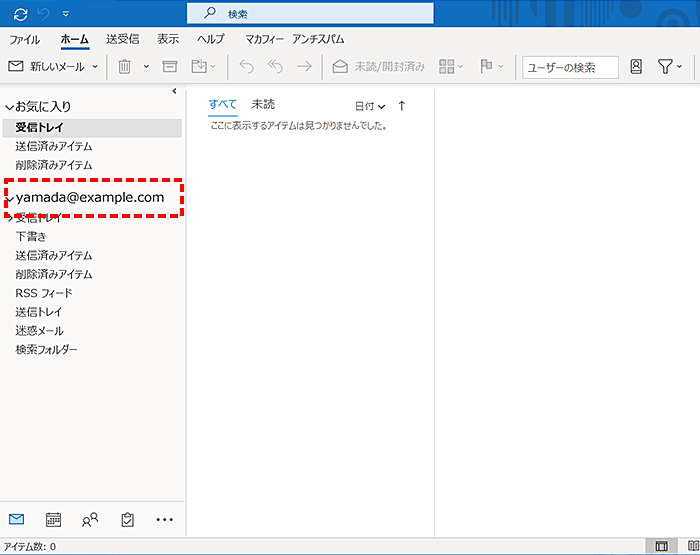Click the filter email funnel icon
Viewport: 700px width, 555px height.
[665, 67]
